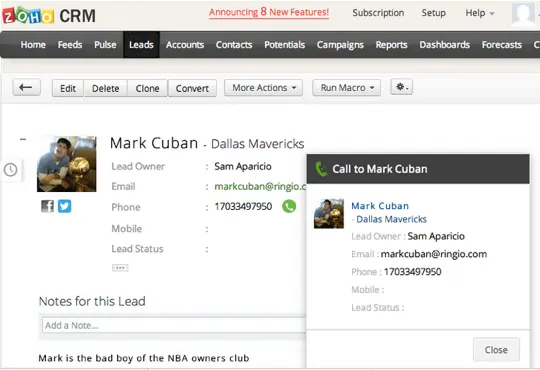Click Mark Cuban's large profile photo
The image size is (540, 370).
(66, 164)
